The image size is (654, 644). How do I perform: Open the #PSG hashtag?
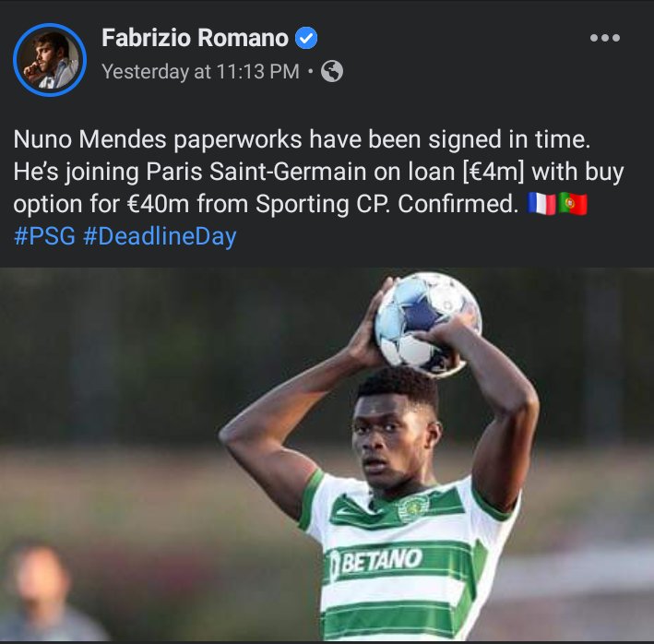[x=44, y=236]
